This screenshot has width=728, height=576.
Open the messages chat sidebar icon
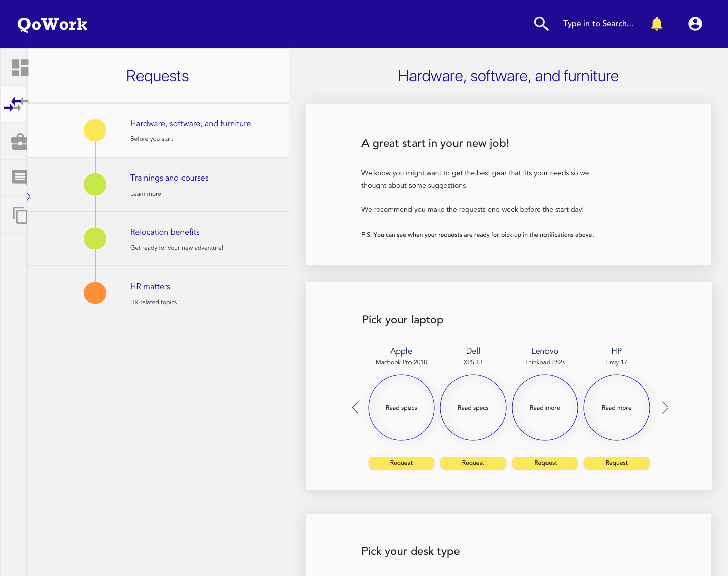click(x=19, y=177)
